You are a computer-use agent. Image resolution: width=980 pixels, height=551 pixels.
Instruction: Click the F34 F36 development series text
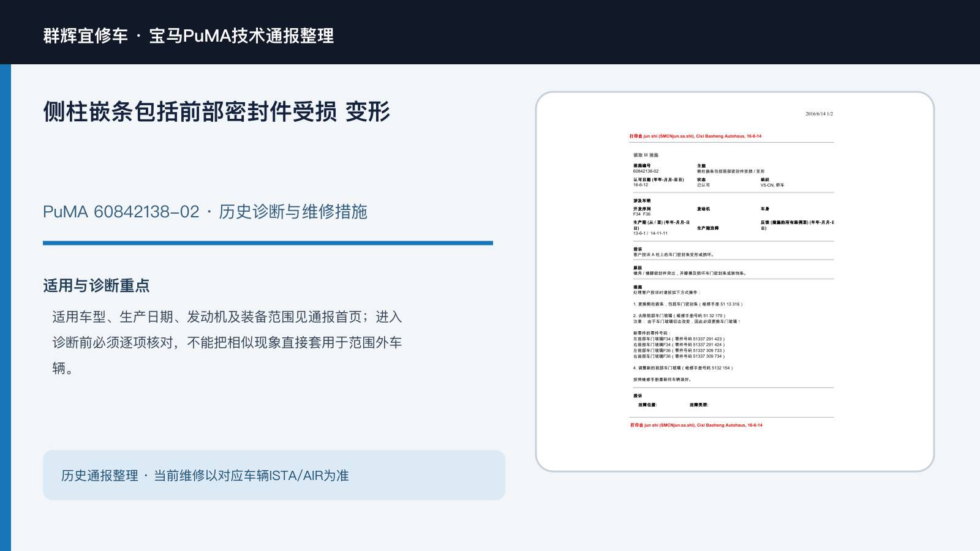click(x=642, y=214)
